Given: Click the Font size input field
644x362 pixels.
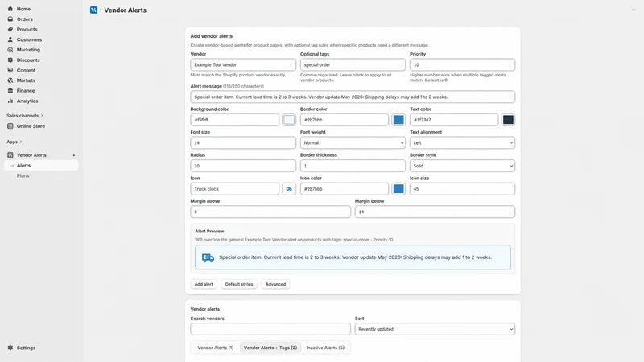Looking at the screenshot, I should coord(243,143).
